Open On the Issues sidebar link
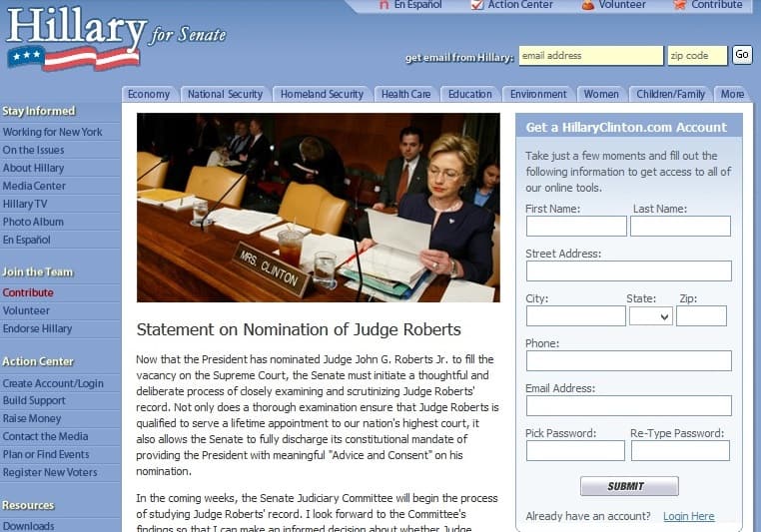 coord(34,150)
